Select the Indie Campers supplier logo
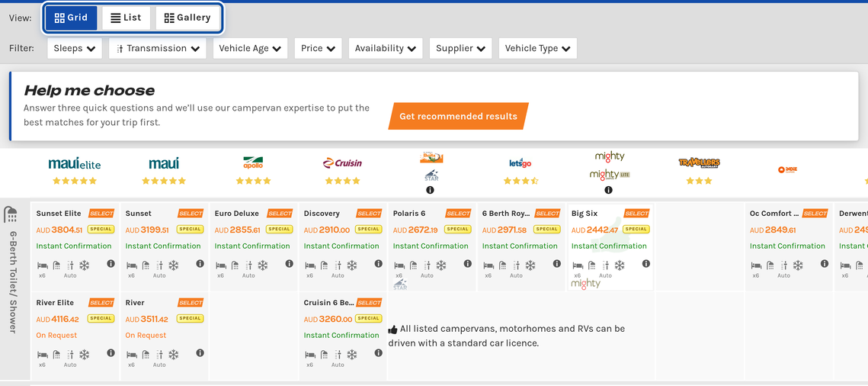868x386 pixels. click(787, 170)
